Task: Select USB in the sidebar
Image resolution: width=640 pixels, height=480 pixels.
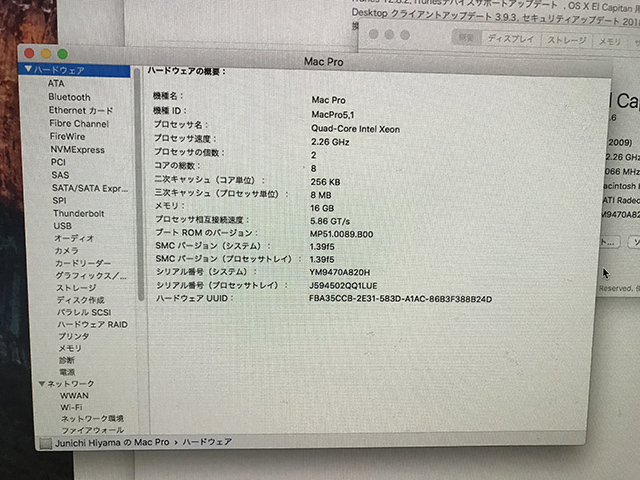Action: coord(62,226)
